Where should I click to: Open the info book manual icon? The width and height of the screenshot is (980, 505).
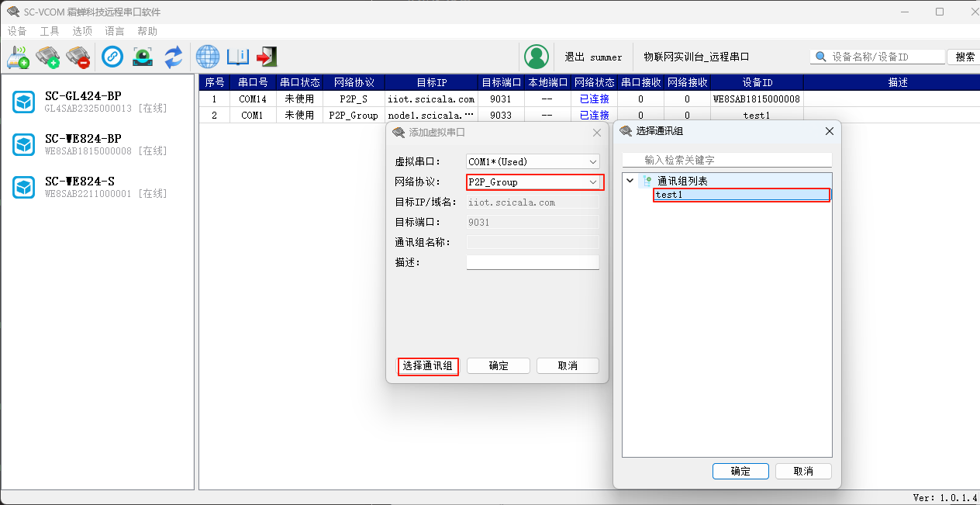[237, 57]
